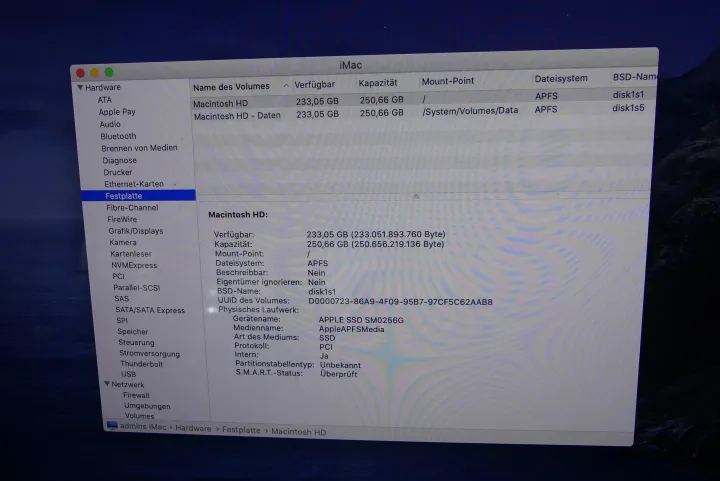720x481 pixels.
Task: Collapse the Netzwerk section triangle
Action: (x=107, y=384)
